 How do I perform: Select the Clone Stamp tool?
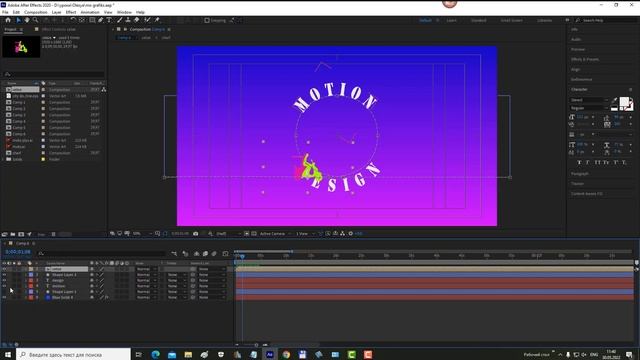click(128, 20)
